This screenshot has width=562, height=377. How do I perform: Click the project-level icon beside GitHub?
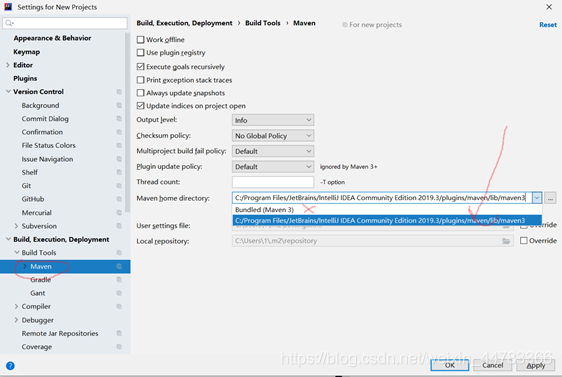(119, 199)
